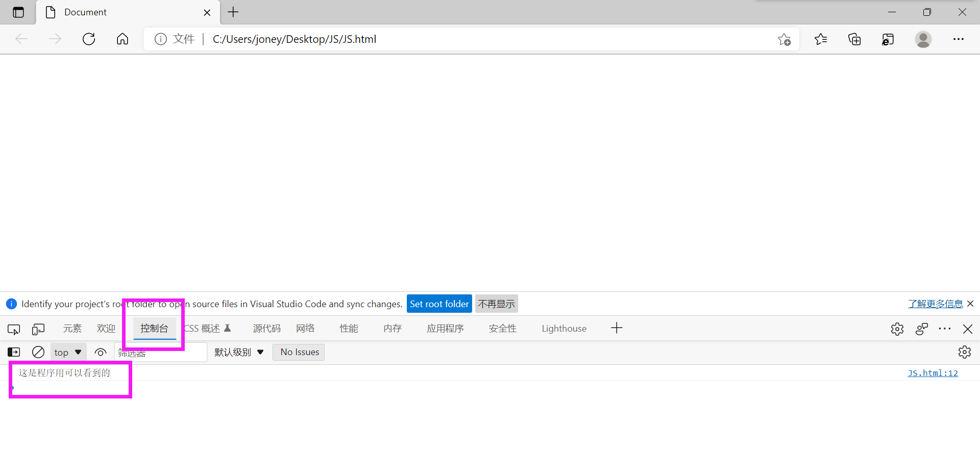Open the 应用程序 tab
Screen dimensions: 980x475
pos(446,329)
